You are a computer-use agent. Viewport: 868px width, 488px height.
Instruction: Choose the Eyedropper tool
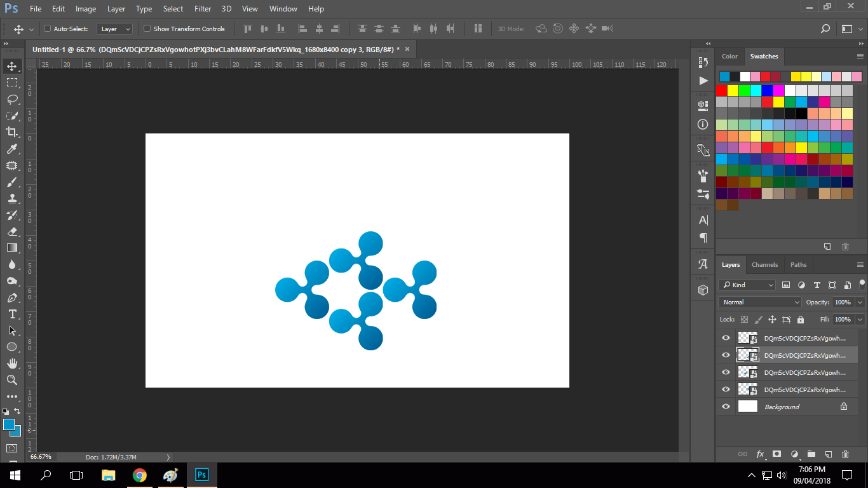click(x=12, y=149)
